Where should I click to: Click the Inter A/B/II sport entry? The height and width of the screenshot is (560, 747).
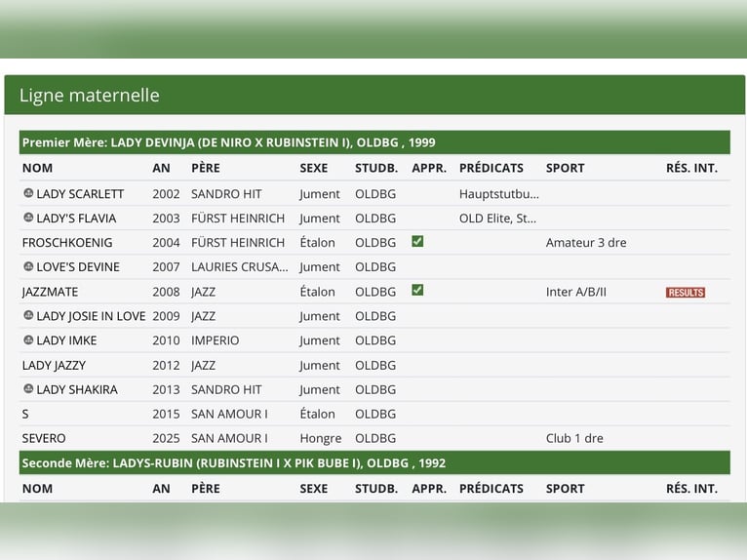pyautogui.click(x=576, y=292)
